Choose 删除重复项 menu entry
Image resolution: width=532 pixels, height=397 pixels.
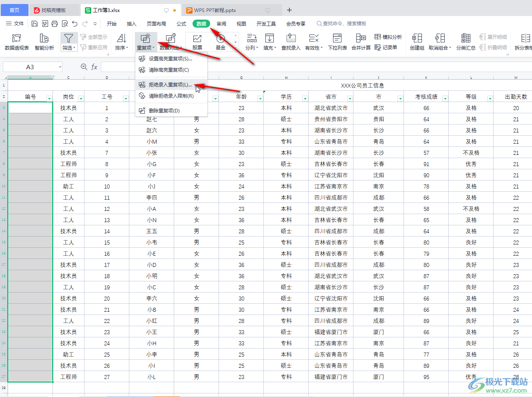click(171, 110)
